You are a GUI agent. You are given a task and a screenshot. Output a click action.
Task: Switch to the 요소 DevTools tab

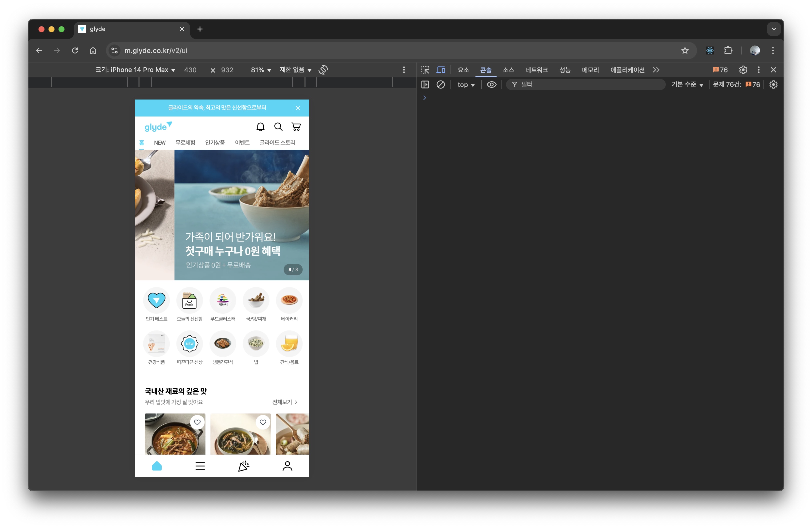pyautogui.click(x=463, y=70)
